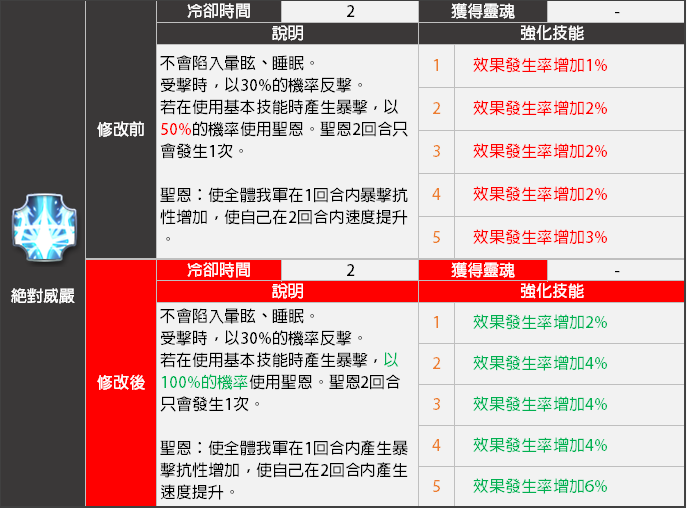The image size is (687, 509).
Task: Select green 效果發生率增加6% enhancement row
Action: click(x=539, y=487)
